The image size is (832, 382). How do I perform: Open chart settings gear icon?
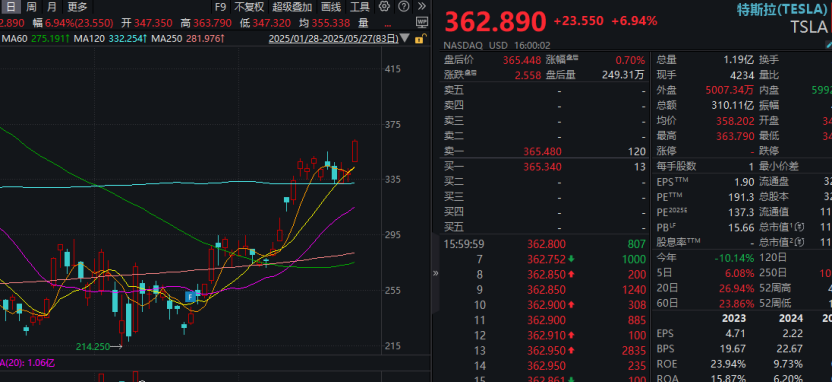(384, 6)
